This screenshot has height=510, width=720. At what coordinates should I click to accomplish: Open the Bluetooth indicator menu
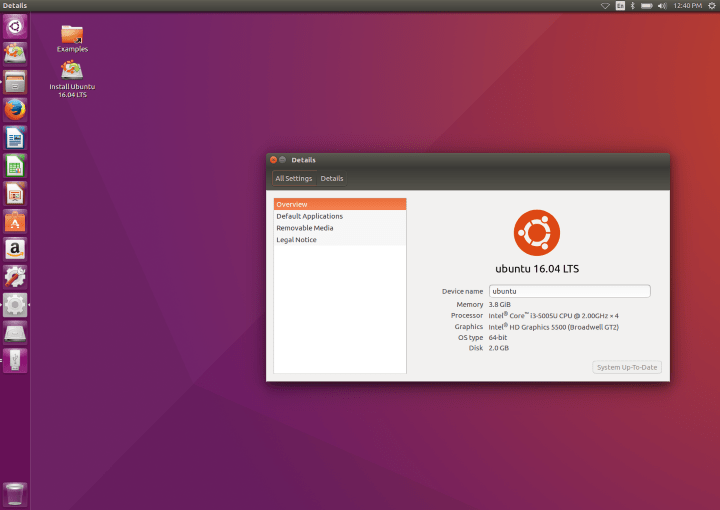(x=632, y=6)
